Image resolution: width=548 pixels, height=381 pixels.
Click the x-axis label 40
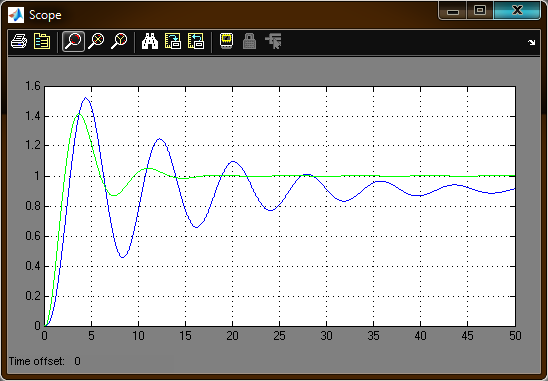420,336
